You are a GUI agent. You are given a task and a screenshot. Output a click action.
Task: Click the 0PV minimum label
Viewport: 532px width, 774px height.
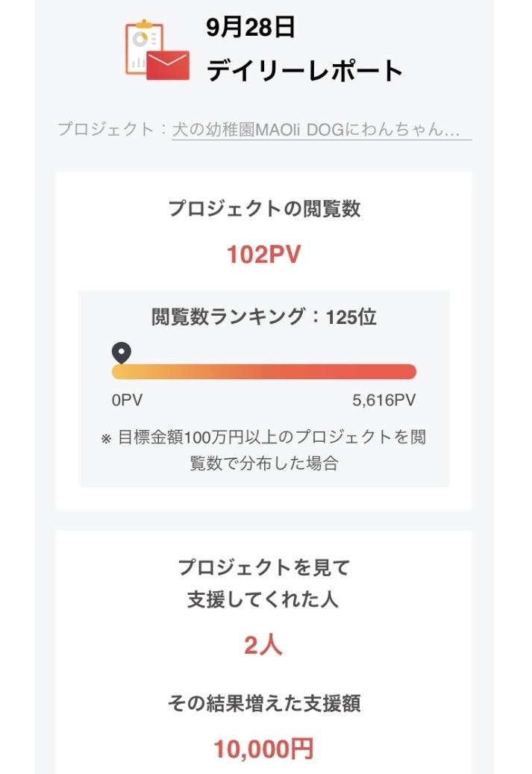127,401
